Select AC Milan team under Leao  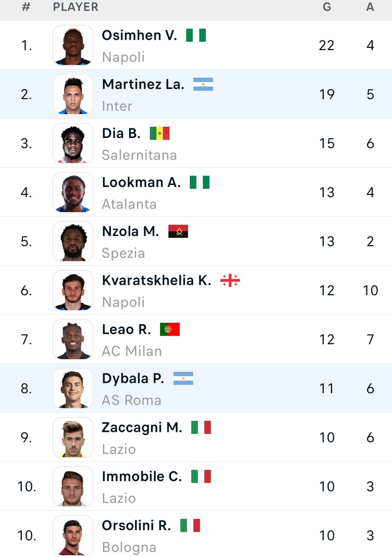click(x=132, y=351)
